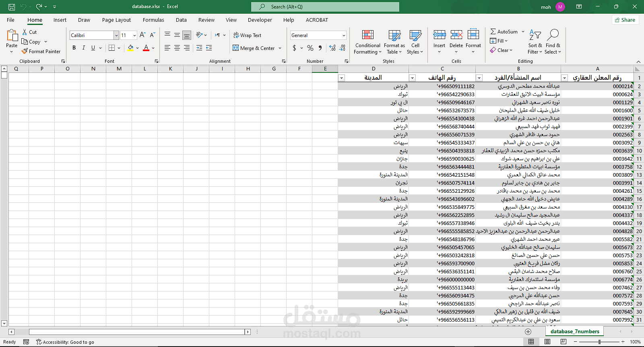Click Accessibility: Good to go status

click(65, 342)
